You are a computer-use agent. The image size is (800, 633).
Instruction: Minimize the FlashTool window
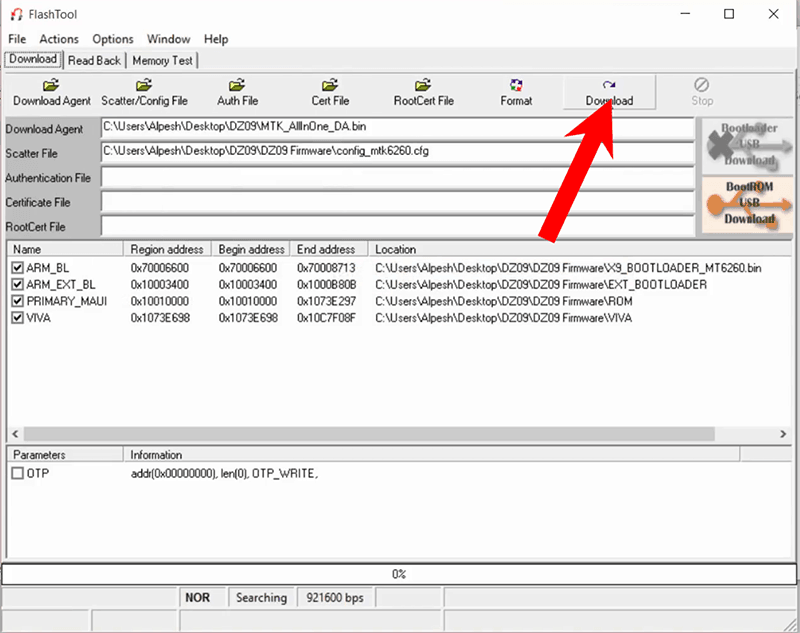click(685, 14)
